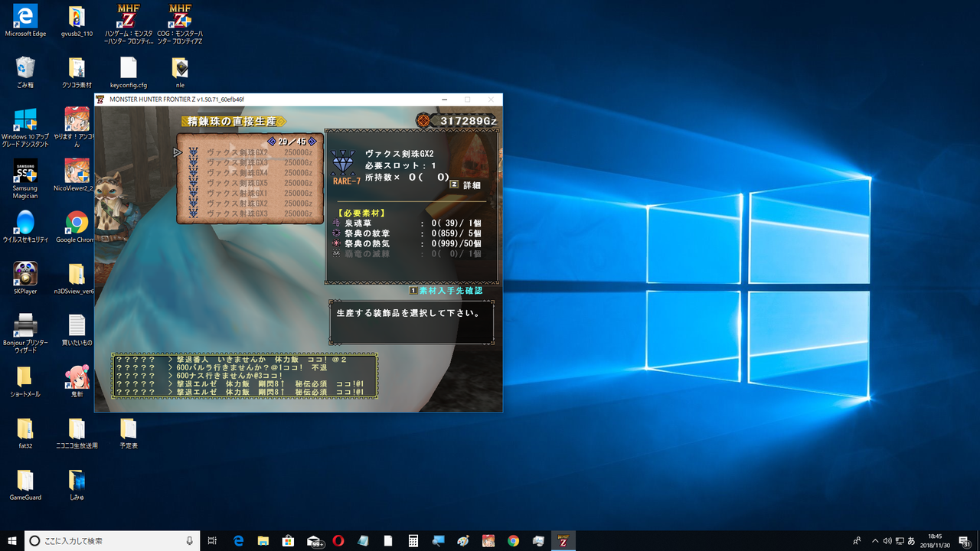Go to next page arrow beside 29/45
Screen dimensions: 980x551
312,142
